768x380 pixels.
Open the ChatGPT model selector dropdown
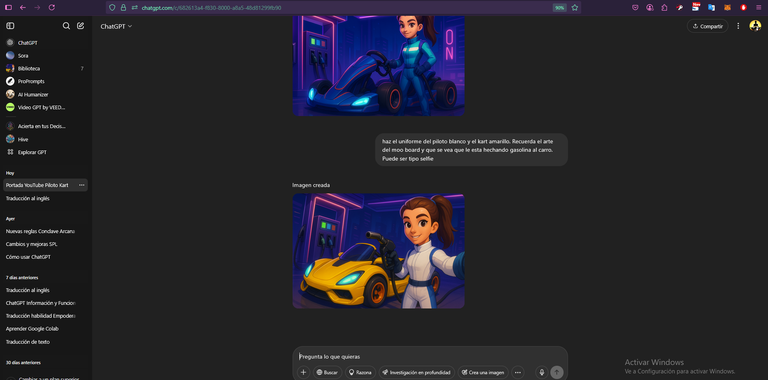pyautogui.click(x=116, y=26)
